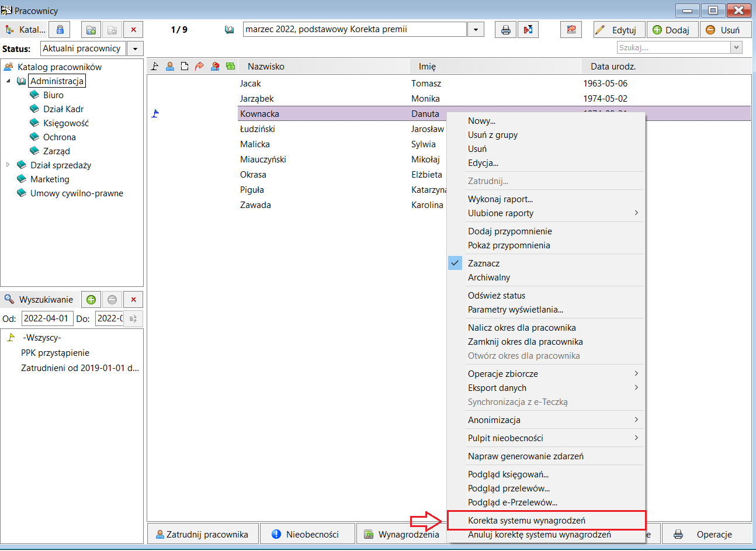
Task: Open the payroll period dropdown arrow
Action: pyautogui.click(x=476, y=30)
